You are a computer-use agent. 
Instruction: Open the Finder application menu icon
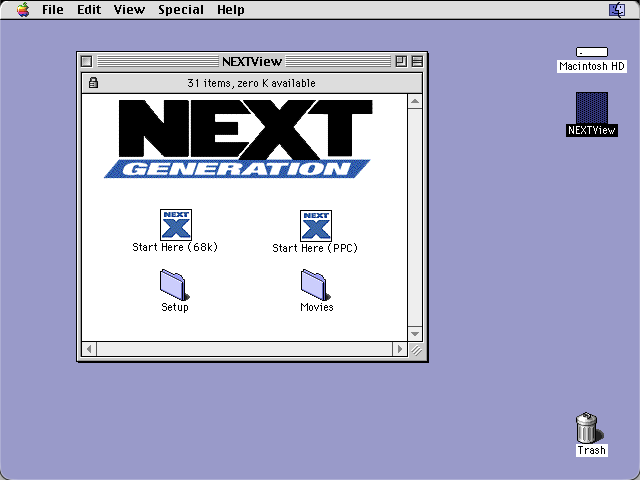point(617,10)
